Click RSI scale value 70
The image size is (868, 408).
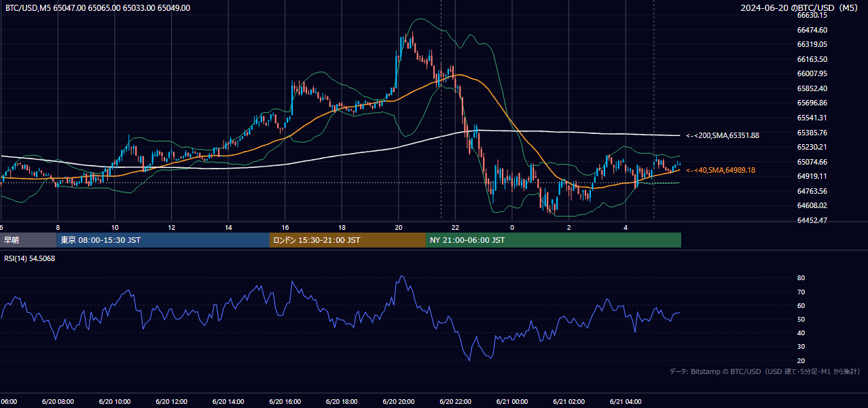coord(801,292)
